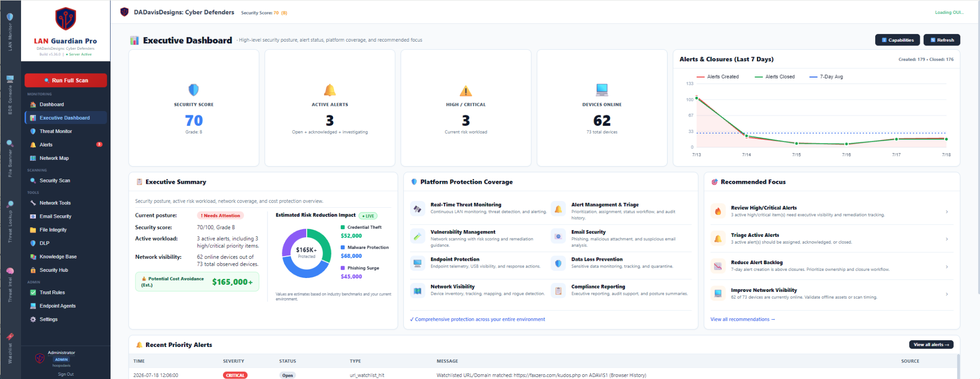
Task: Click Improve Network Visibility monitor icon
Action: click(x=718, y=293)
